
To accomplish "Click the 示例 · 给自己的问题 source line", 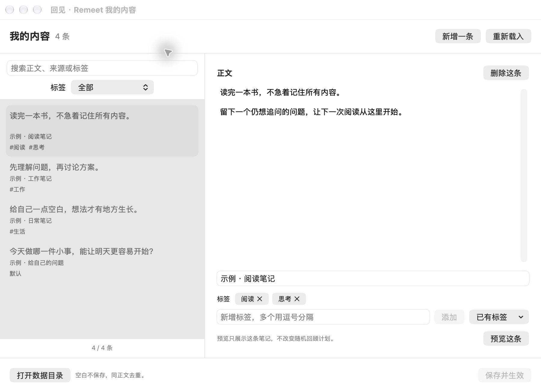I will click(37, 263).
